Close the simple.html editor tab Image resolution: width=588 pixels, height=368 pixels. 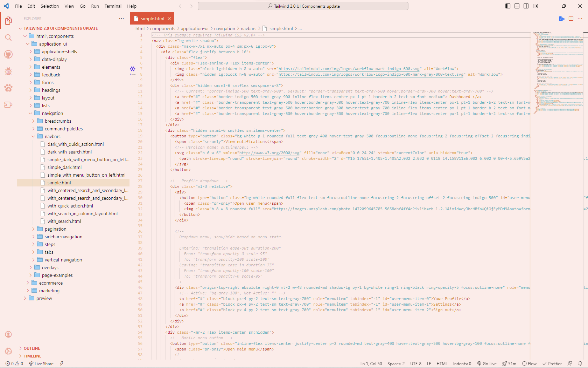click(169, 19)
